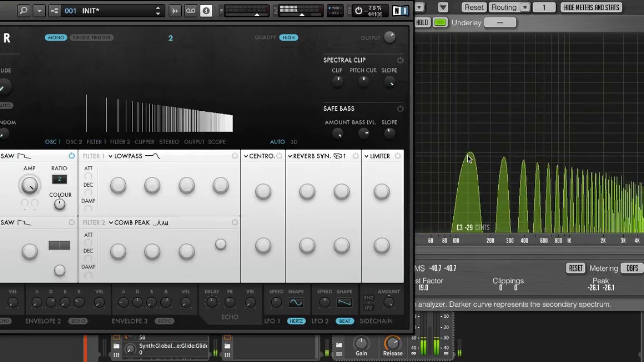The width and height of the screenshot is (644, 362).
Task: Switch to the OSC 1 view tab
Action: [x=53, y=142]
